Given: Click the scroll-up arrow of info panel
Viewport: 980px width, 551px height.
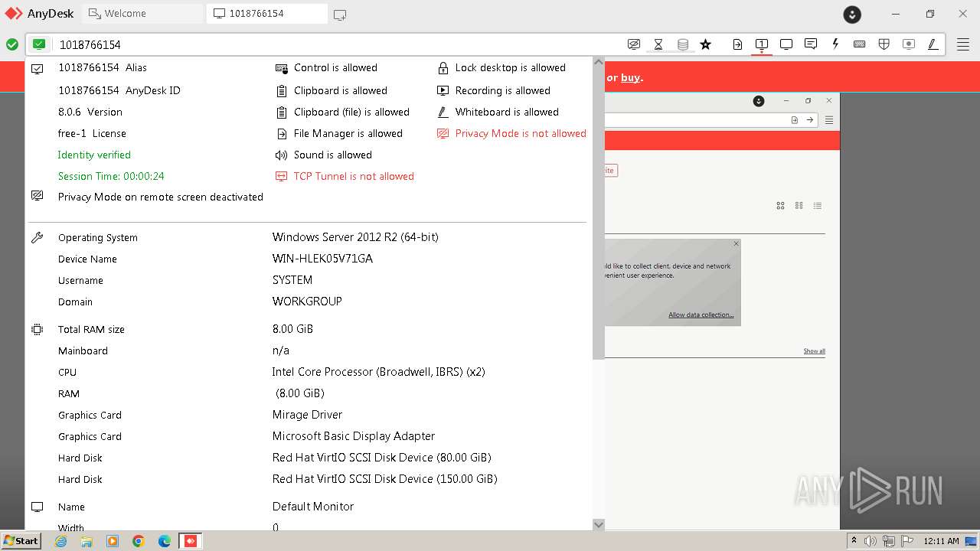Looking at the screenshot, I should point(599,62).
